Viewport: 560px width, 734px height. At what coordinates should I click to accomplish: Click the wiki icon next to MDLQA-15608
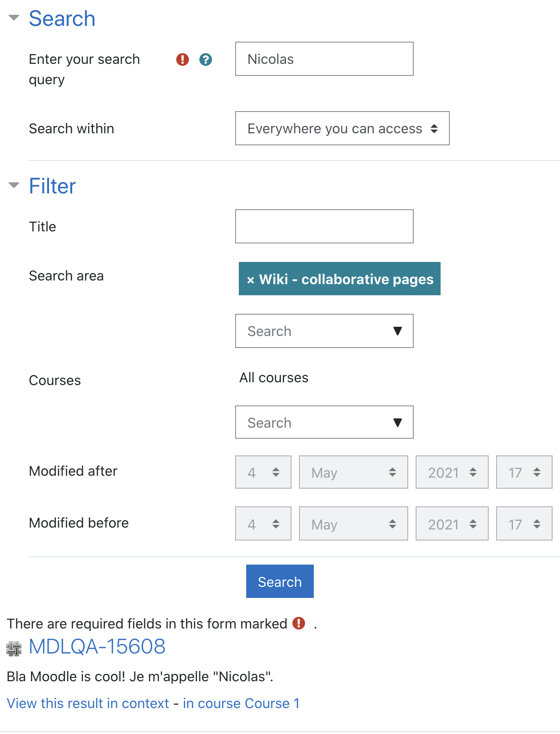tap(14, 648)
